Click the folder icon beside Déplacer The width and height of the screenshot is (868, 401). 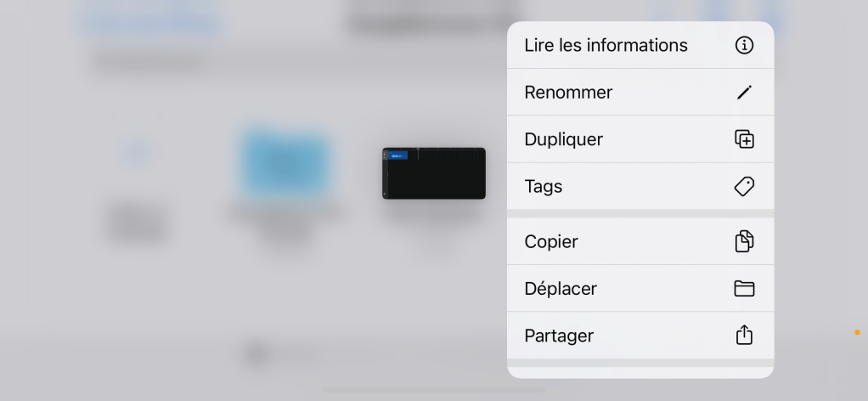744,289
